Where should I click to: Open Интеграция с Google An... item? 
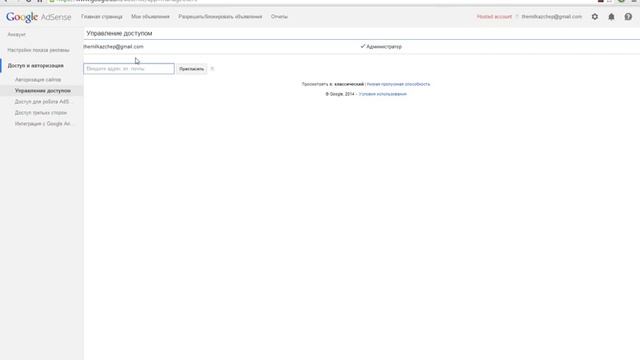43,124
